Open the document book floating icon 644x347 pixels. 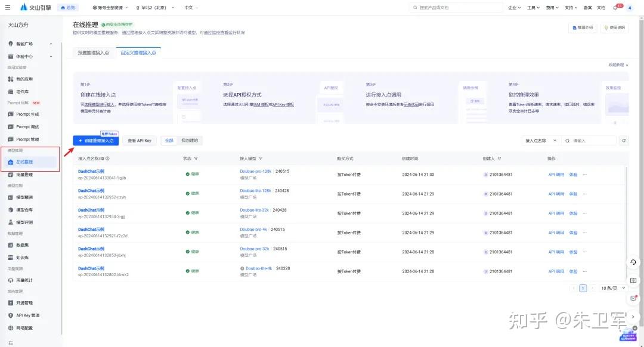(633, 280)
